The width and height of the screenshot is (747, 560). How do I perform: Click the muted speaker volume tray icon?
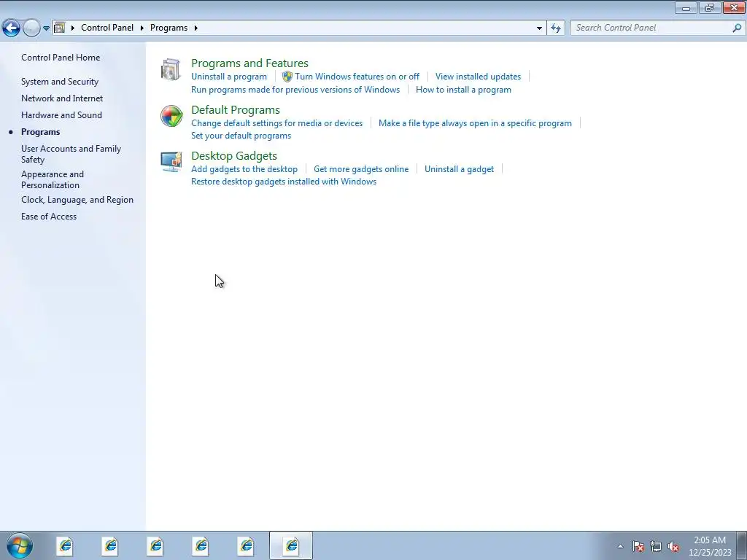point(673,546)
